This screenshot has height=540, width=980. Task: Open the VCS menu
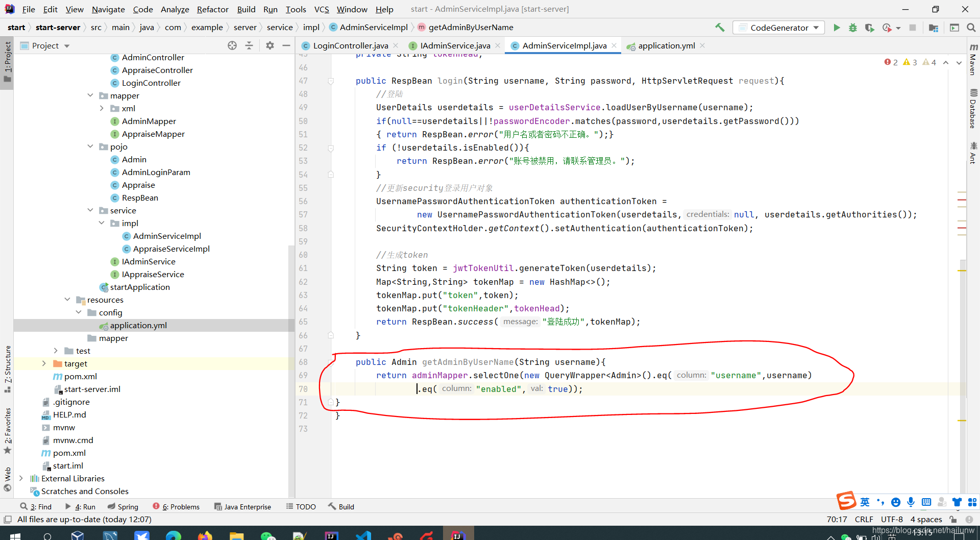[x=322, y=9]
